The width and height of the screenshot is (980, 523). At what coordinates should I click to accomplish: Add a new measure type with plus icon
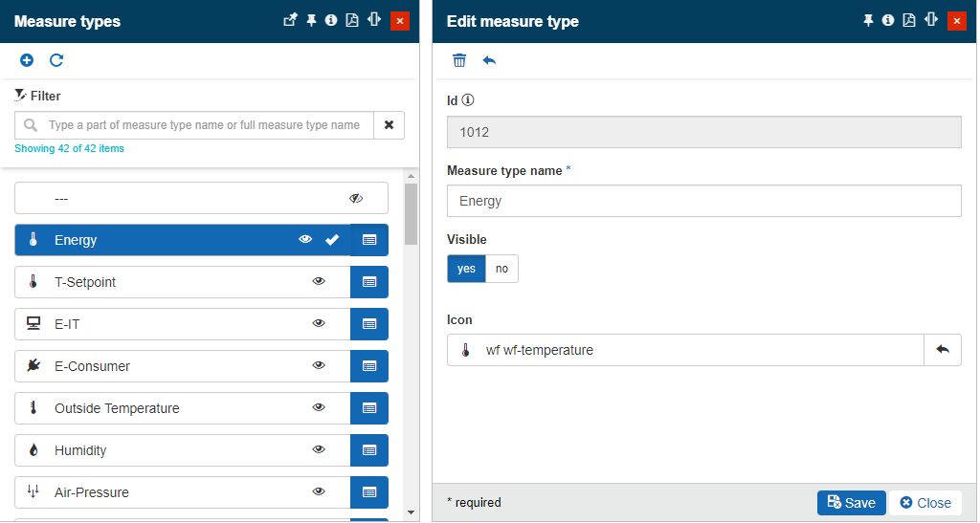pyautogui.click(x=27, y=60)
